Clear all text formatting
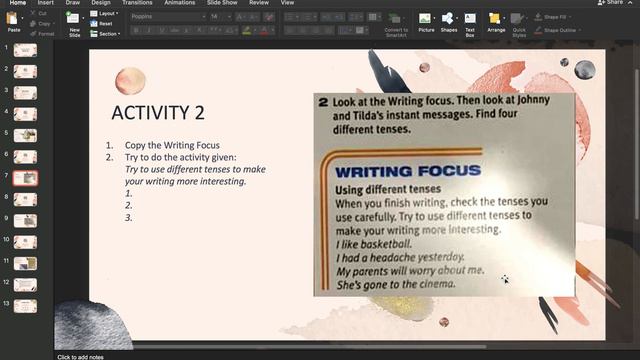Screen dimensions: 640x360 pos(269,17)
